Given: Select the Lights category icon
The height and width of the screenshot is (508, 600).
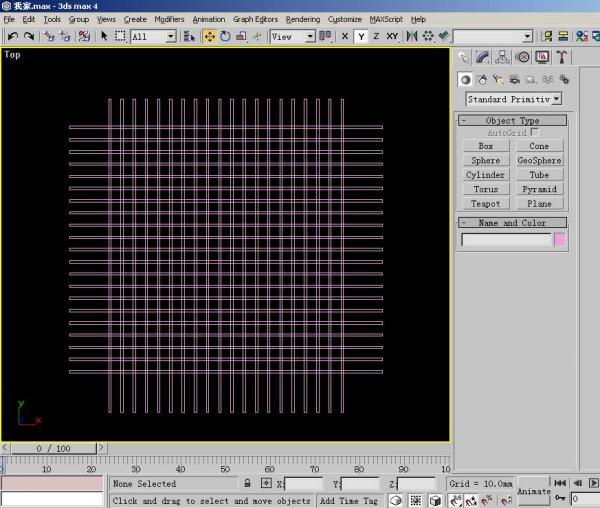Looking at the screenshot, I should [x=498, y=80].
